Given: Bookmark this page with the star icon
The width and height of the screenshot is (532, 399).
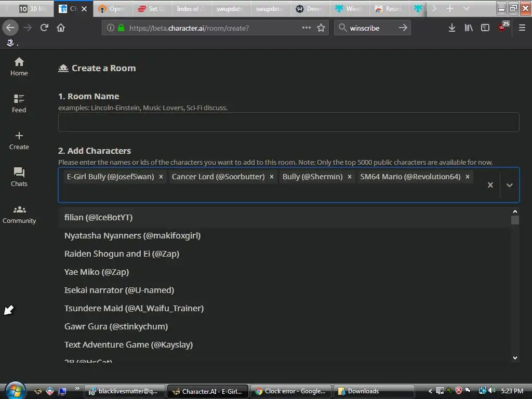Looking at the screenshot, I should [x=321, y=28].
